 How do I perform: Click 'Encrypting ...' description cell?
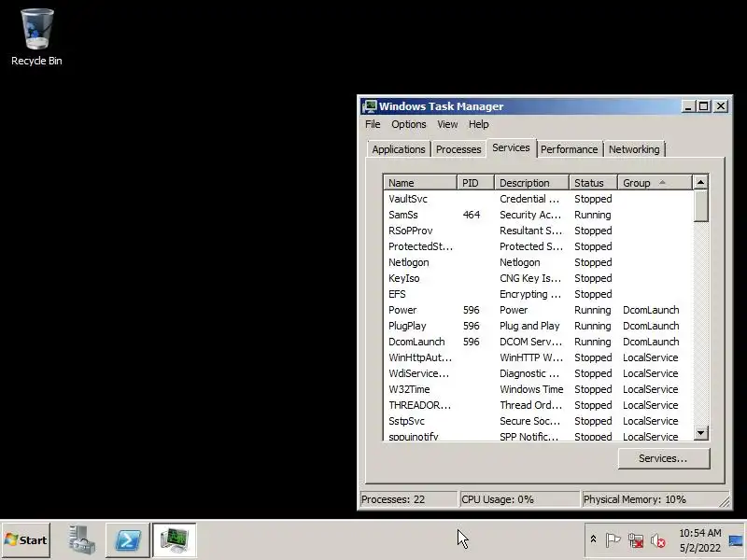click(529, 294)
